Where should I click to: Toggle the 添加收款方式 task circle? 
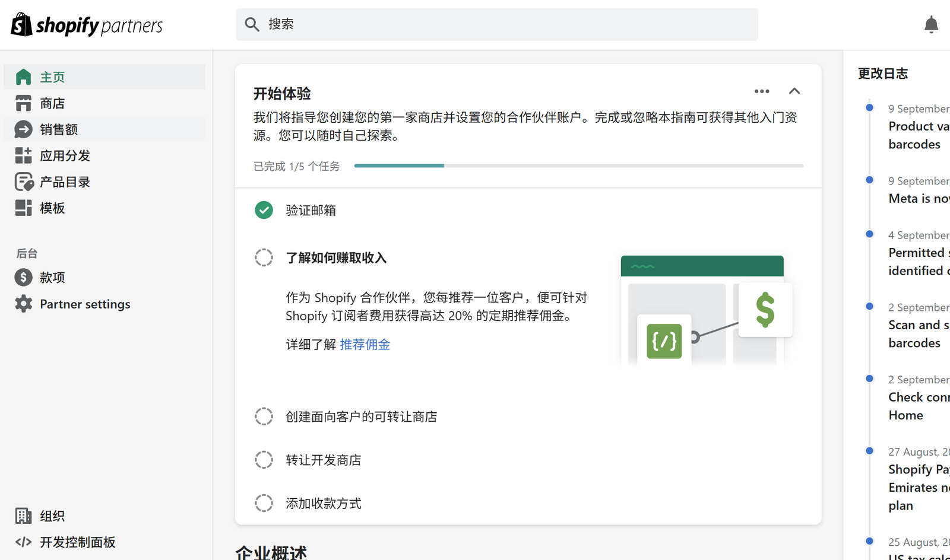pos(264,503)
